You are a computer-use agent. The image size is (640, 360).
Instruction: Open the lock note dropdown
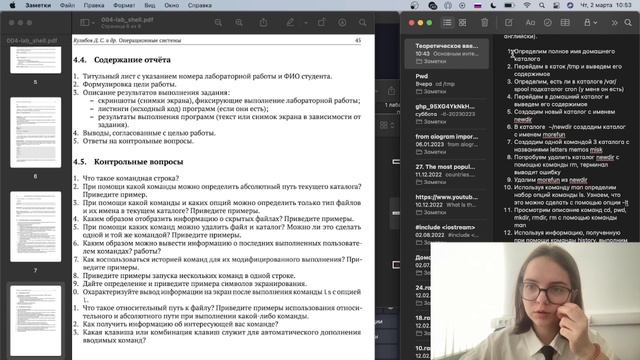pyautogui.click(x=590, y=23)
